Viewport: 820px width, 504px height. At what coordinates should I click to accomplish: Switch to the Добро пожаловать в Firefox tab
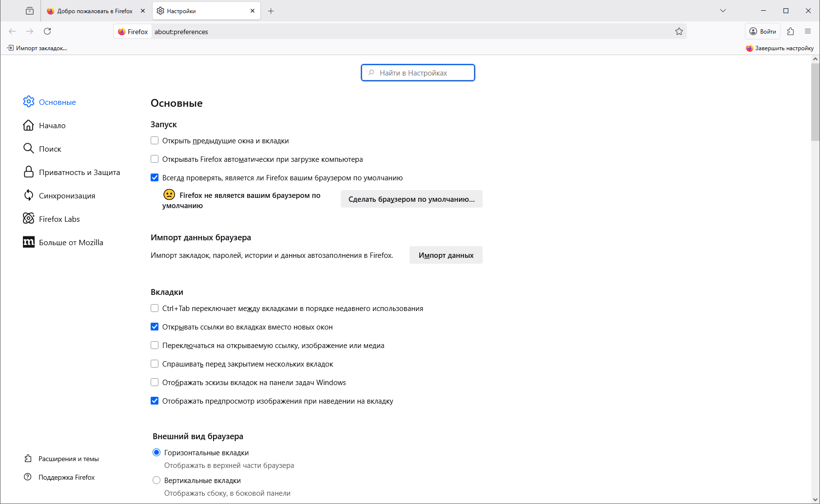(x=95, y=11)
